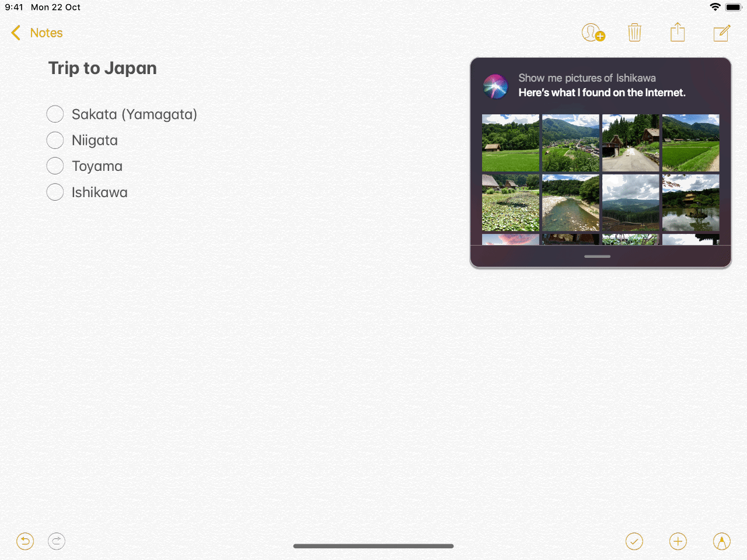
Task: Open the river stream photo thumbnail
Action: tap(570, 202)
